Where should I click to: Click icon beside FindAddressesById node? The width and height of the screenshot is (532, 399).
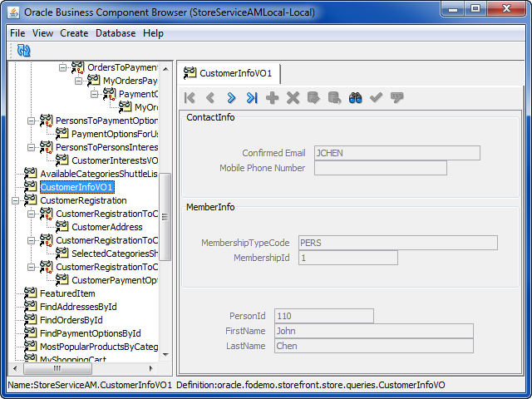[x=31, y=307]
